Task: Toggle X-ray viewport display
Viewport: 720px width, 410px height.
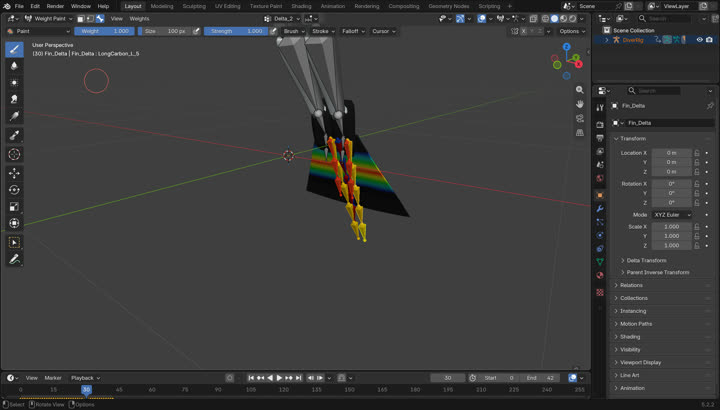Action: pyautogui.click(x=533, y=19)
